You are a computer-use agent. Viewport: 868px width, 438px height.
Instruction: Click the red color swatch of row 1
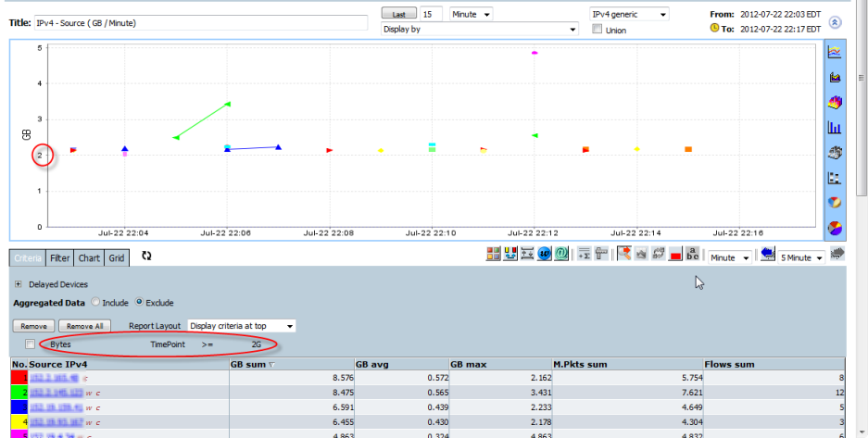(x=19, y=378)
